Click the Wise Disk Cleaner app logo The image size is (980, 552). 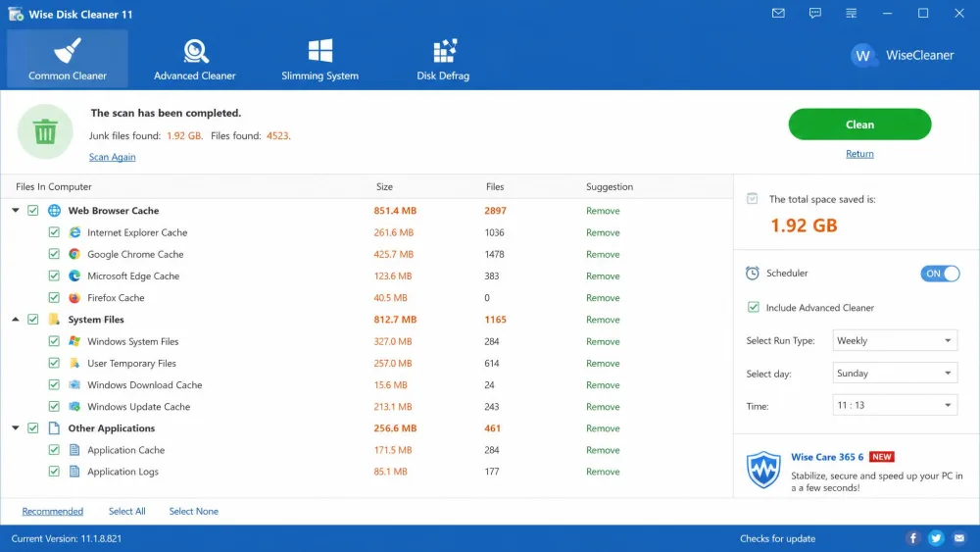pos(16,14)
